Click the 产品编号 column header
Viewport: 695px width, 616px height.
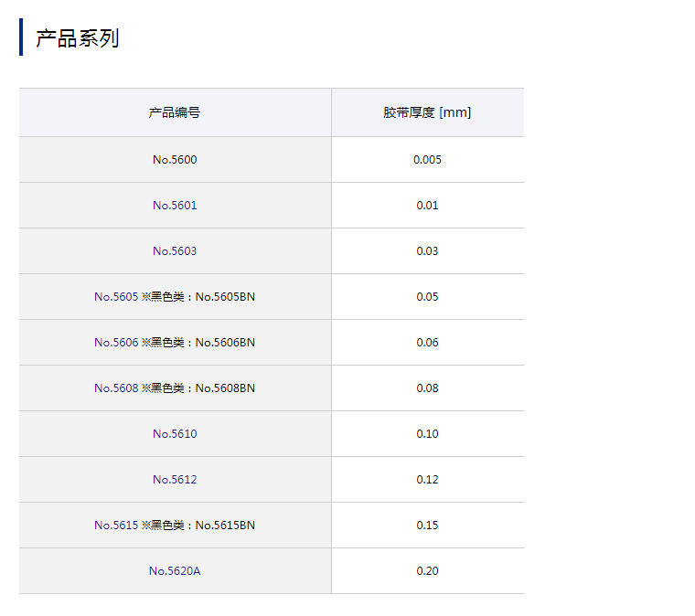(x=175, y=113)
